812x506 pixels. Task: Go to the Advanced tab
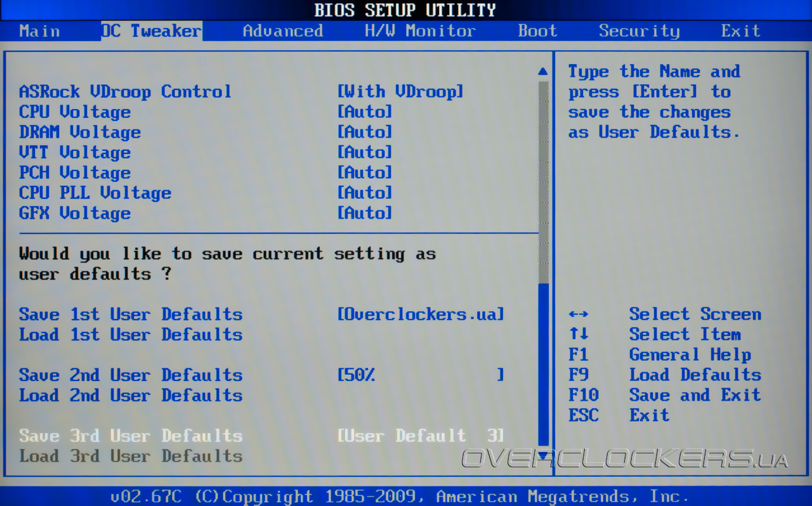[x=283, y=30]
